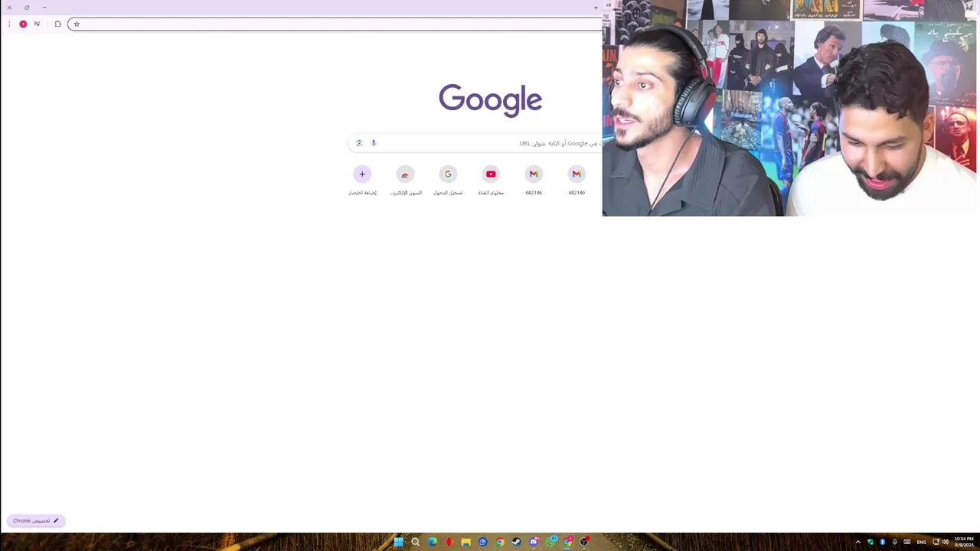The height and width of the screenshot is (551, 980).
Task: Click the microphone tray icon
Action: pos(894,542)
